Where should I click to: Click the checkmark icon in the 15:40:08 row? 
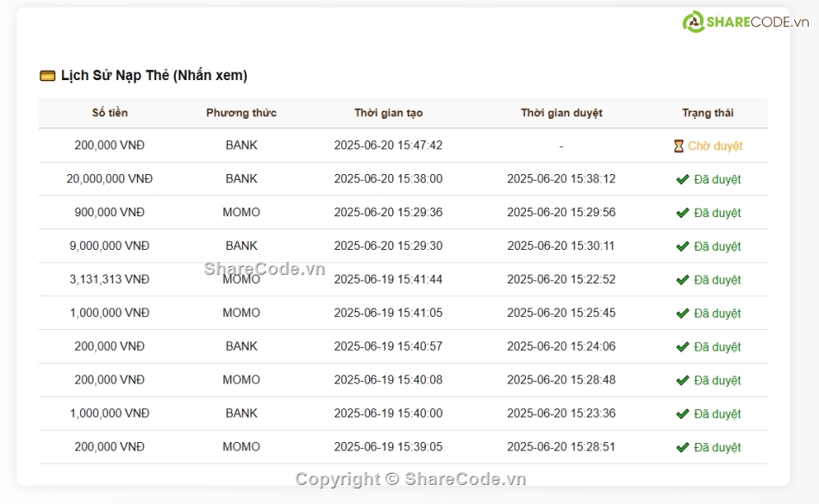[682, 380]
